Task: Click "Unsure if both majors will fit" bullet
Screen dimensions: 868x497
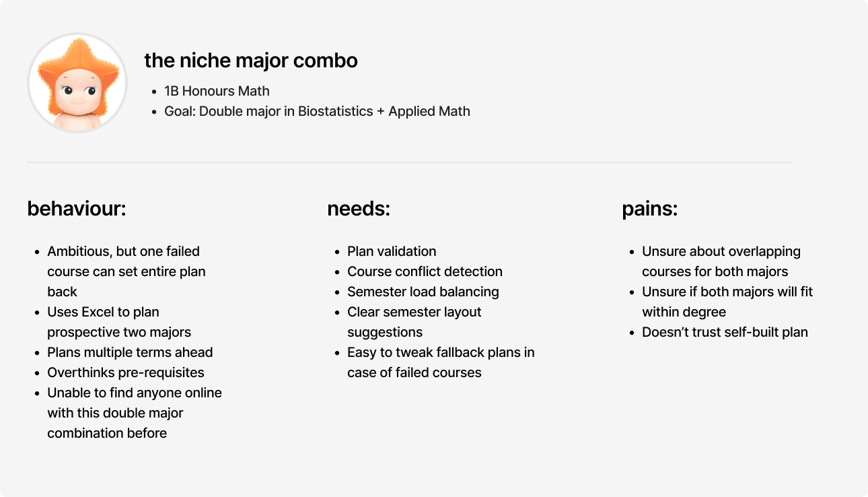Action: tap(727, 302)
